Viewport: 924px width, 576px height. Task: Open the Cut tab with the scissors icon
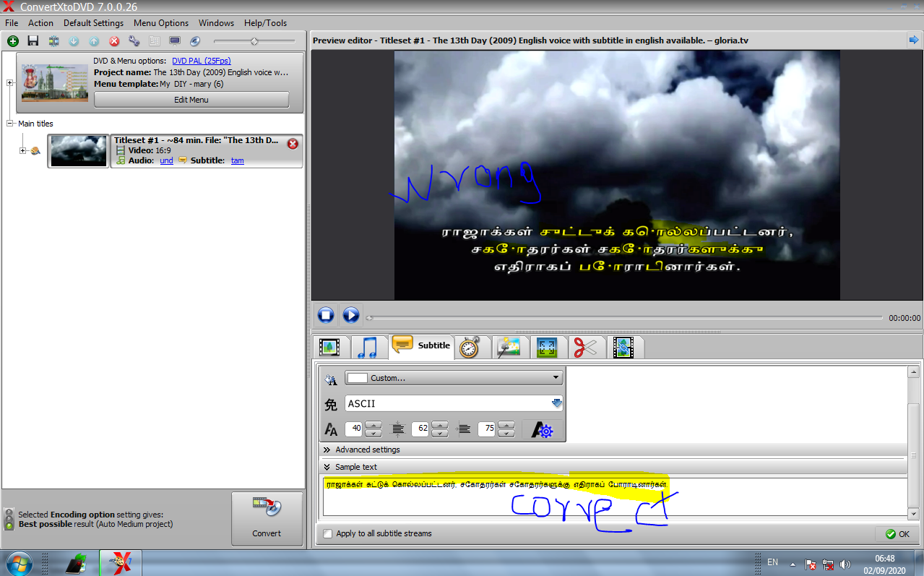pyautogui.click(x=584, y=347)
